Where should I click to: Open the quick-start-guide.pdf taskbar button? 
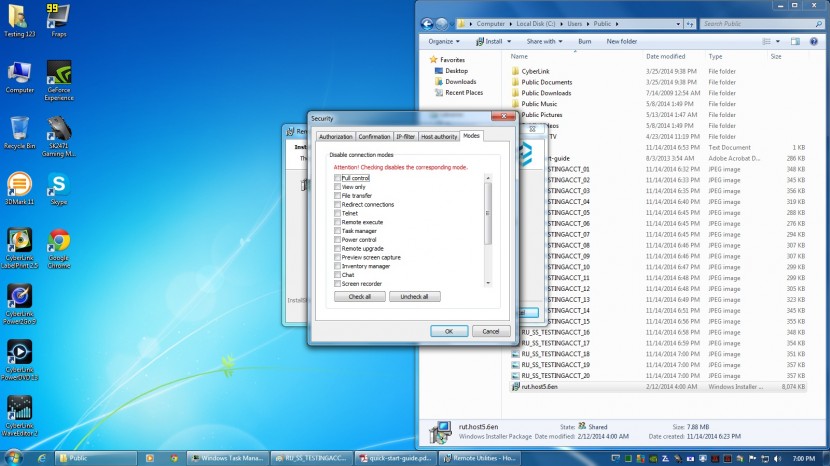pos(396,458)
